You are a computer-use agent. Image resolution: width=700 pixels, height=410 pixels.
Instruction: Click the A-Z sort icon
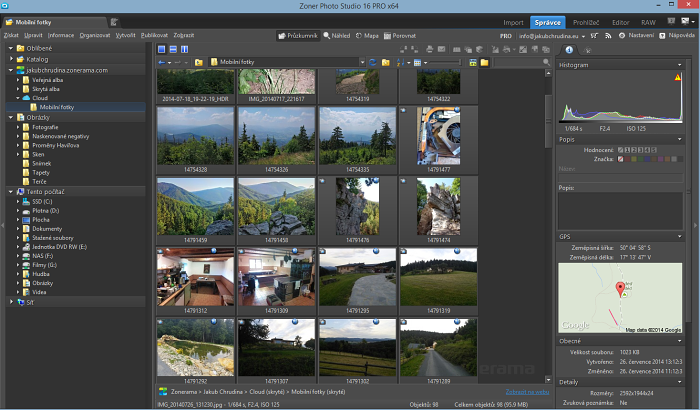click(400, 63)
